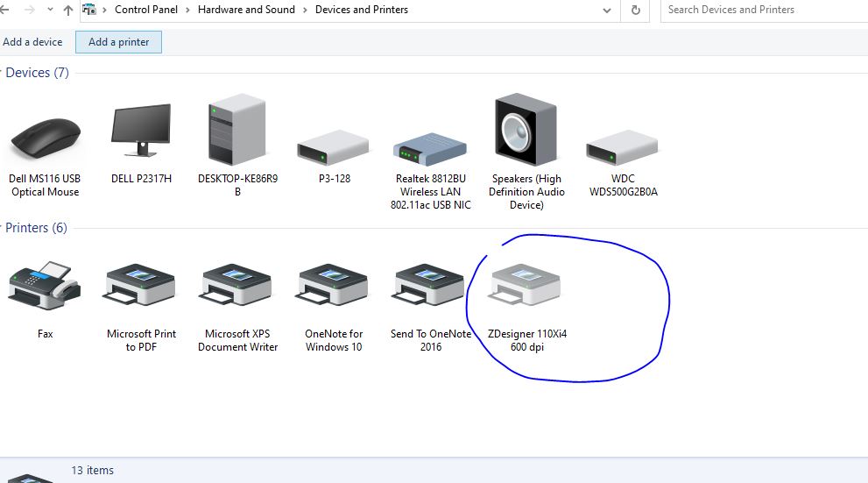868x483 pixels.
Task: Select the Dell MS116 USB Optical Mouse device icon
Action: (46, 139)
